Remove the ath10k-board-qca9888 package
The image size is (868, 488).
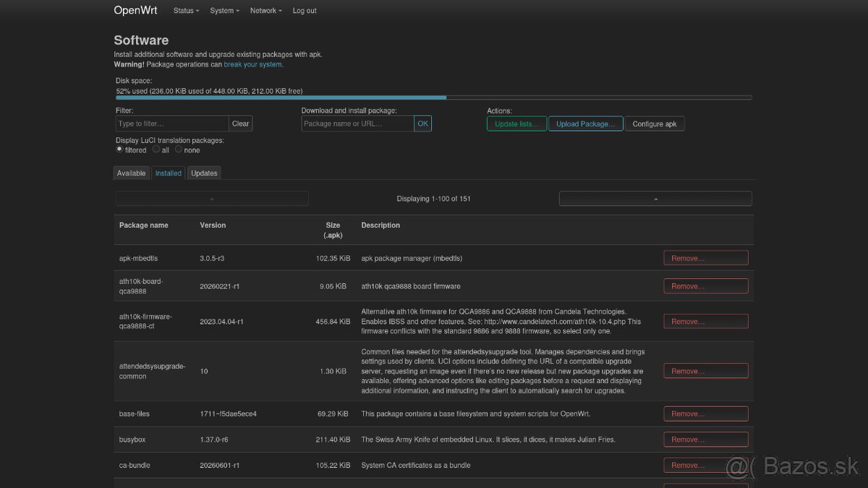coord(706,286)
